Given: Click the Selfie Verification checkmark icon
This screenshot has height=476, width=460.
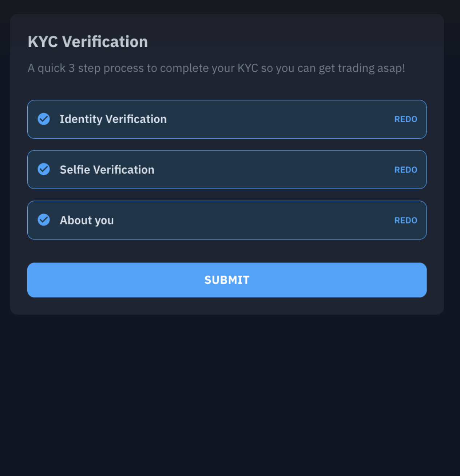Looking at the screenshot, I should point(44,169).
